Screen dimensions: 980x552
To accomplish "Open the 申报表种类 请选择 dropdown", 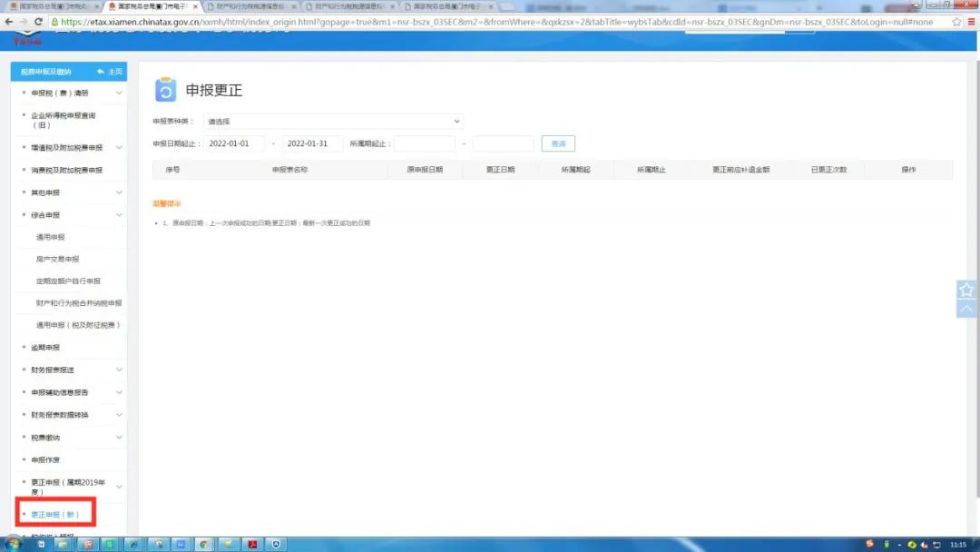I will 333,122.
